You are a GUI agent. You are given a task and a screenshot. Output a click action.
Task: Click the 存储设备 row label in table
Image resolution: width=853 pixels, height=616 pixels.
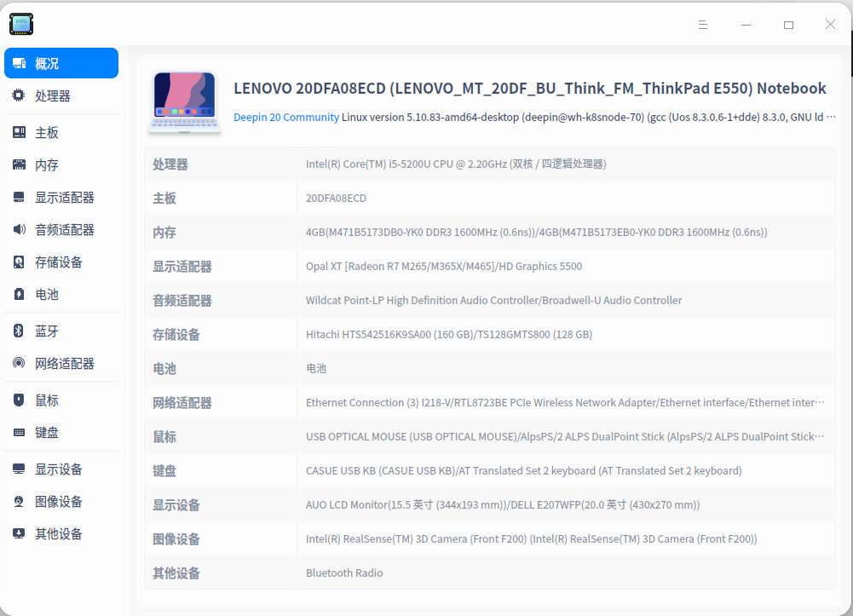click(176, 334)
